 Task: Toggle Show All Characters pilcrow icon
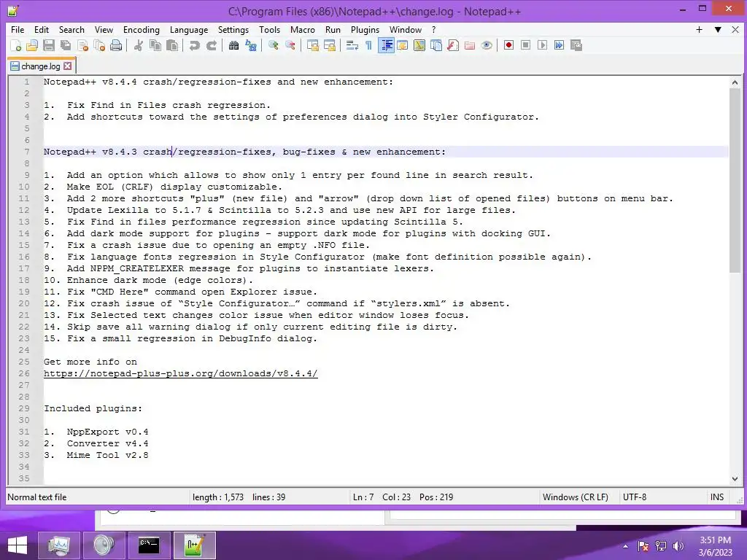click(x=368, y=45)
